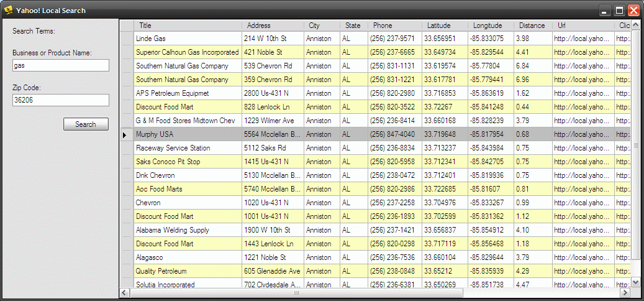The width and height of the screenshot is (644, 301).
Task: Focus the Zip Code input field
Action: [61, 100]
